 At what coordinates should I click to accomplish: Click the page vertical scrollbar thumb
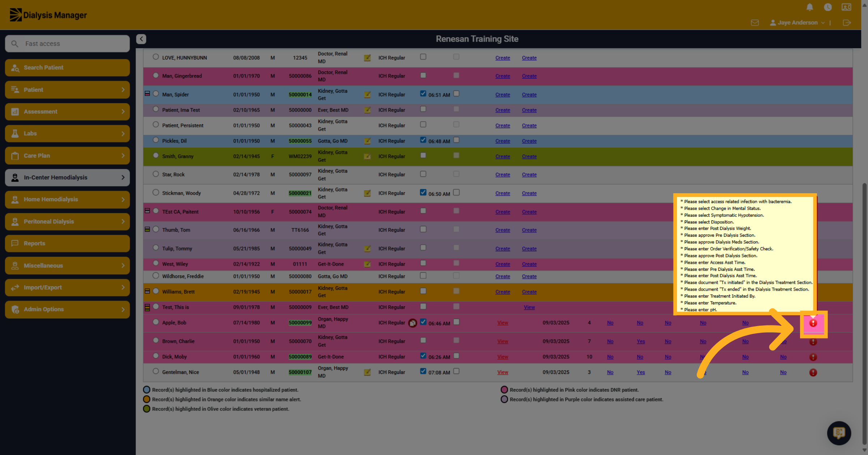865,313
